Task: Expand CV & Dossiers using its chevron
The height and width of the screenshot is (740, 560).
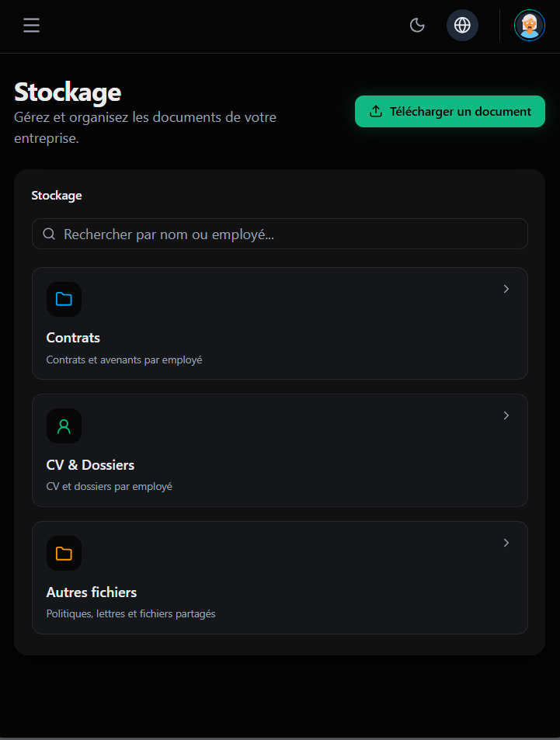Action: click(x=506, y=415)
